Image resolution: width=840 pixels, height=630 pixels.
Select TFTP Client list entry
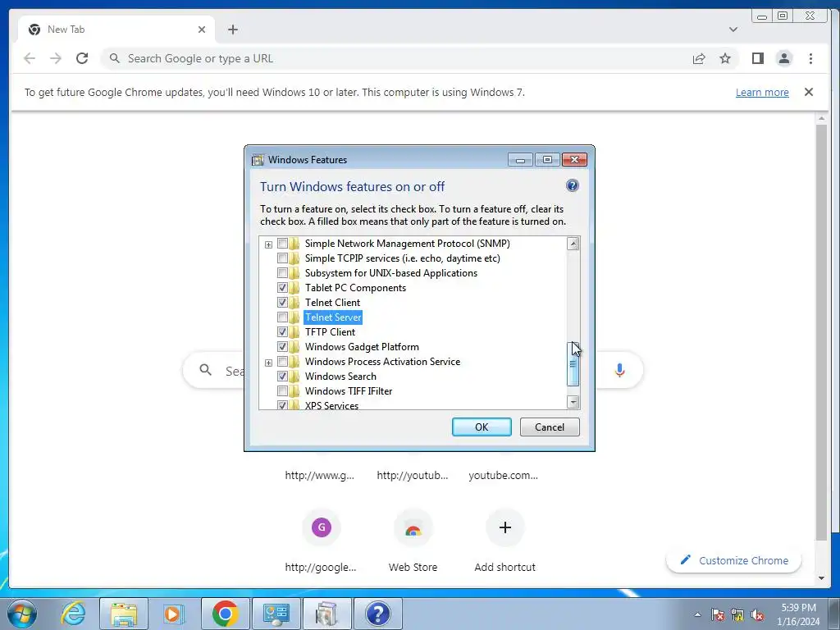click(330, 332)
